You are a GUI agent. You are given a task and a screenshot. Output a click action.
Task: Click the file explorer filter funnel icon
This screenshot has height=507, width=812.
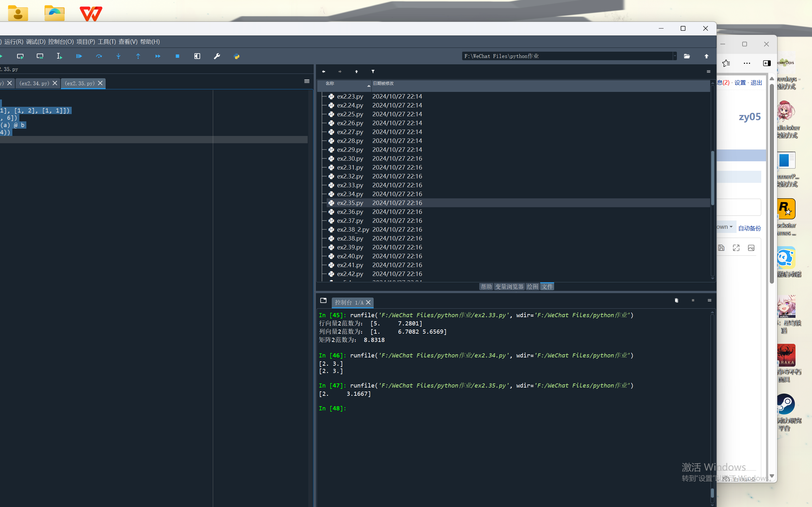pos(373,71)
